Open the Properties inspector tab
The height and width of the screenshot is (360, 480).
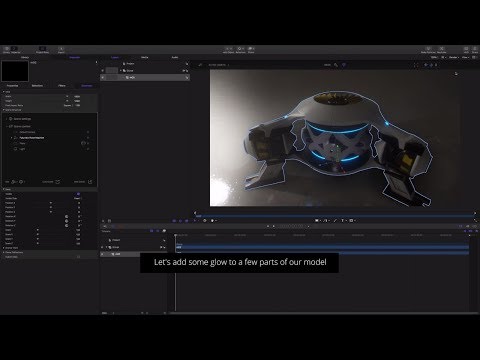coord(13,86)
